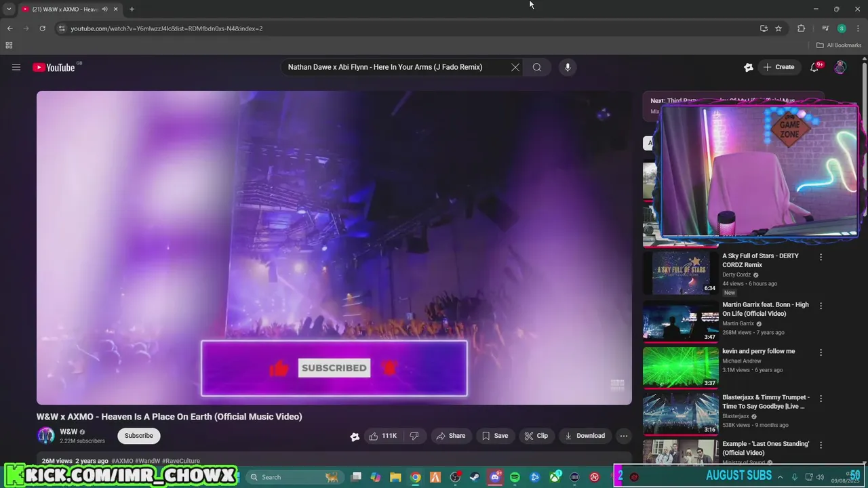Open the YouTube account avatar menu
The image size is (868, 488).
(x=840, y=67)
